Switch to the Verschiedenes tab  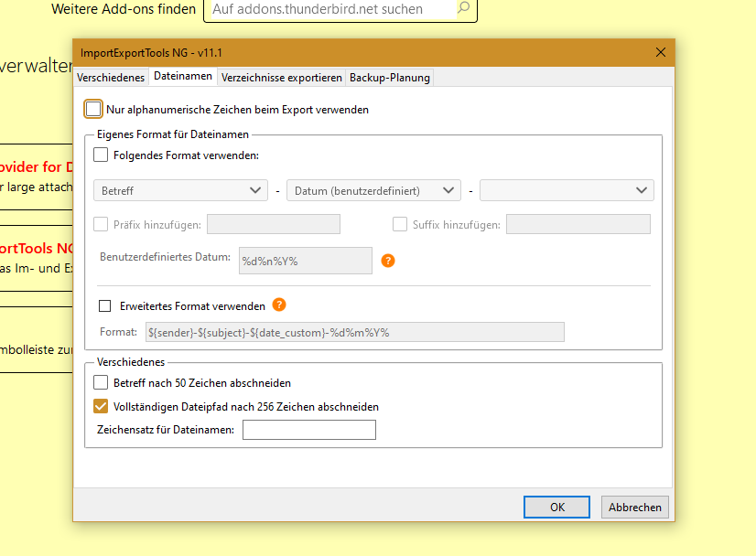[111, 78]
